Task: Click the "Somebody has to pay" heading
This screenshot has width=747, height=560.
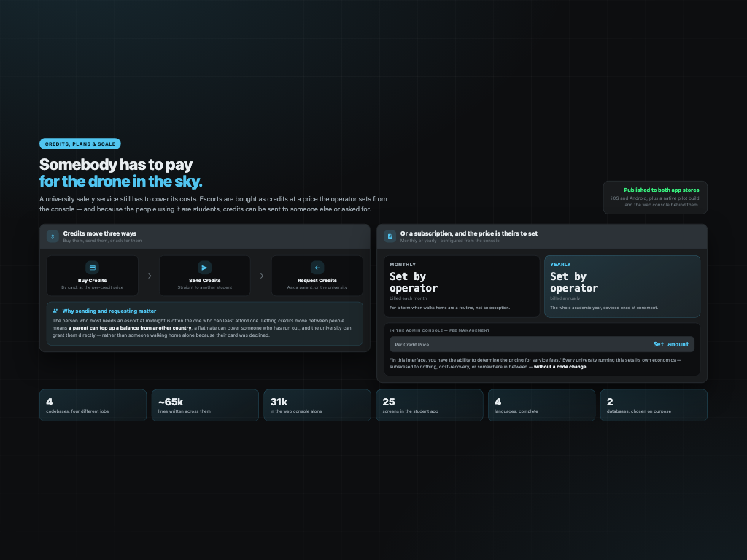Action: click(116, 164)
